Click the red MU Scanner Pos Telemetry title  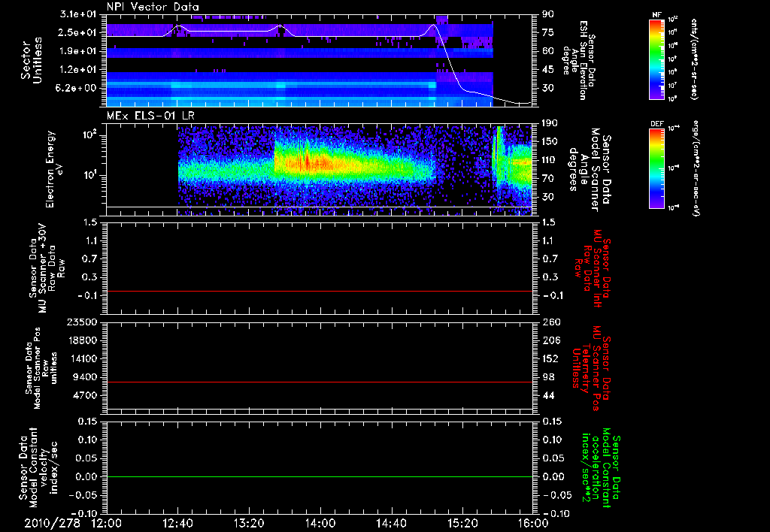pos(591,368)
